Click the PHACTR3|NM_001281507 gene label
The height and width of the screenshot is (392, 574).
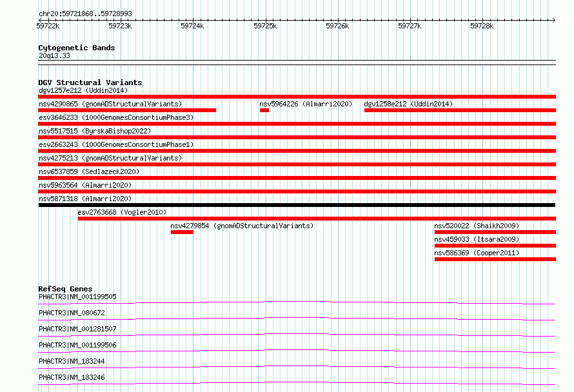(77, 329)
